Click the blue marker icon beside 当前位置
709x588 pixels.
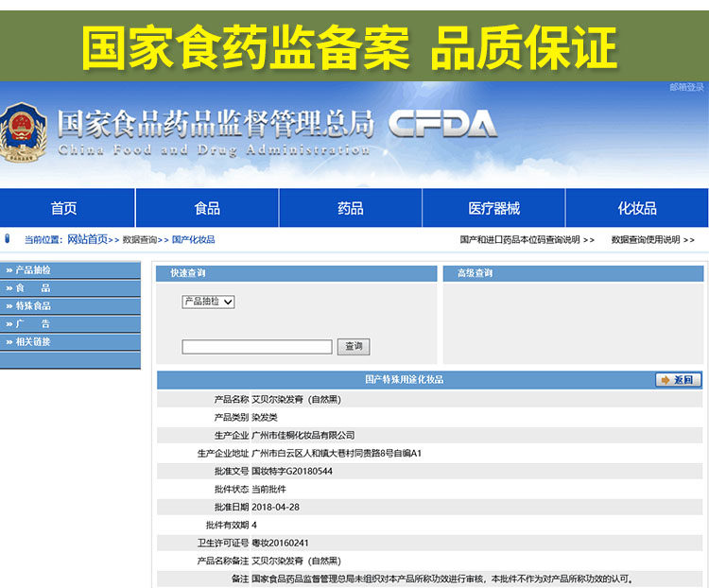click(x=7, y=238)
